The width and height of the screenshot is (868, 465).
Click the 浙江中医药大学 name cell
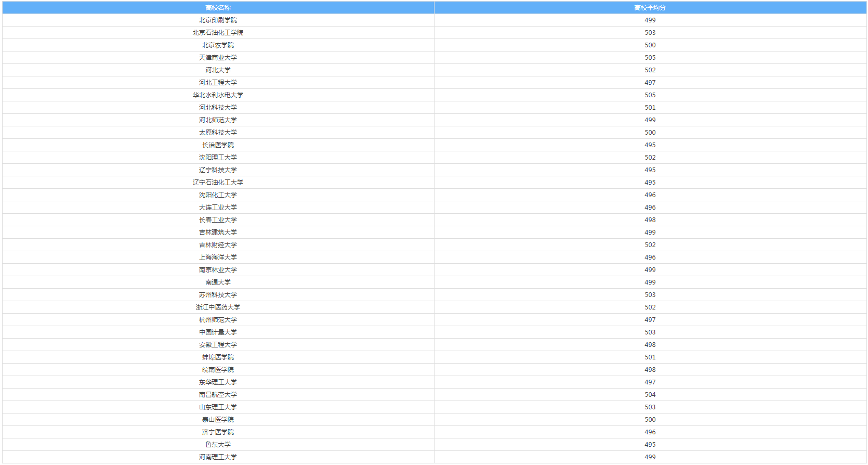tap(218, 307)
